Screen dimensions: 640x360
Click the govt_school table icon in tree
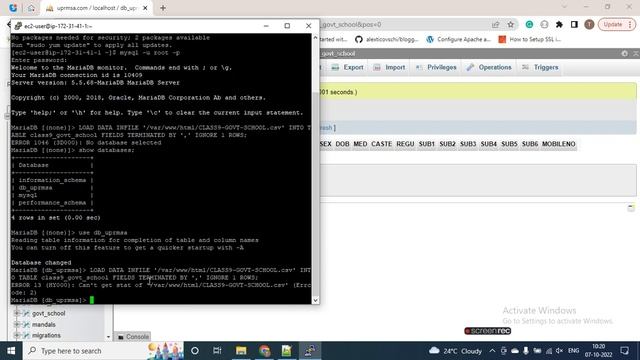pyautogui.click(x=26, y=313)
